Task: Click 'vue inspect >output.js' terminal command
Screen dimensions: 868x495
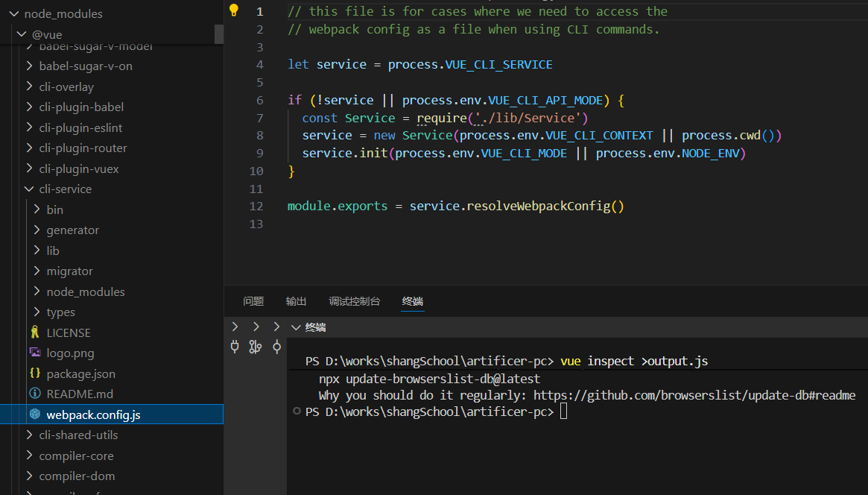Action: coord(634,361)
